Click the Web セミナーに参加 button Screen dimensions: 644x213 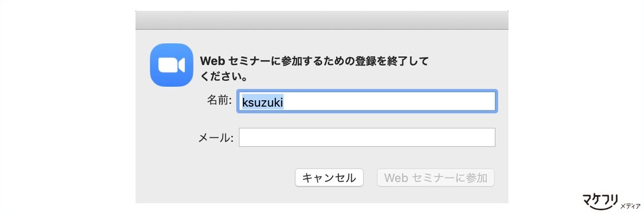(x=436, y=178)
